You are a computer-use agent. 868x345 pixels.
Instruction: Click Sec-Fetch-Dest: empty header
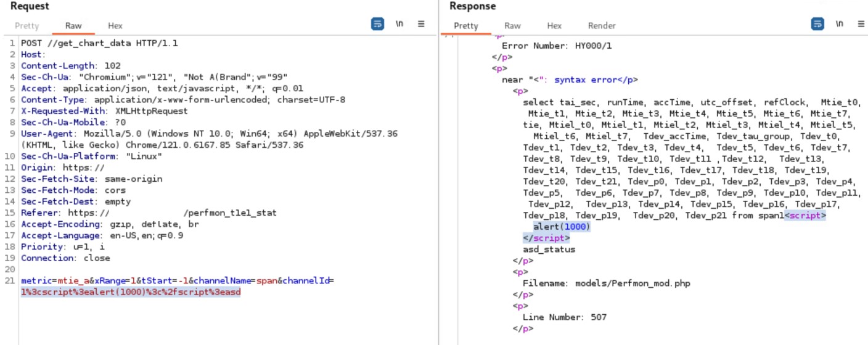76,201
